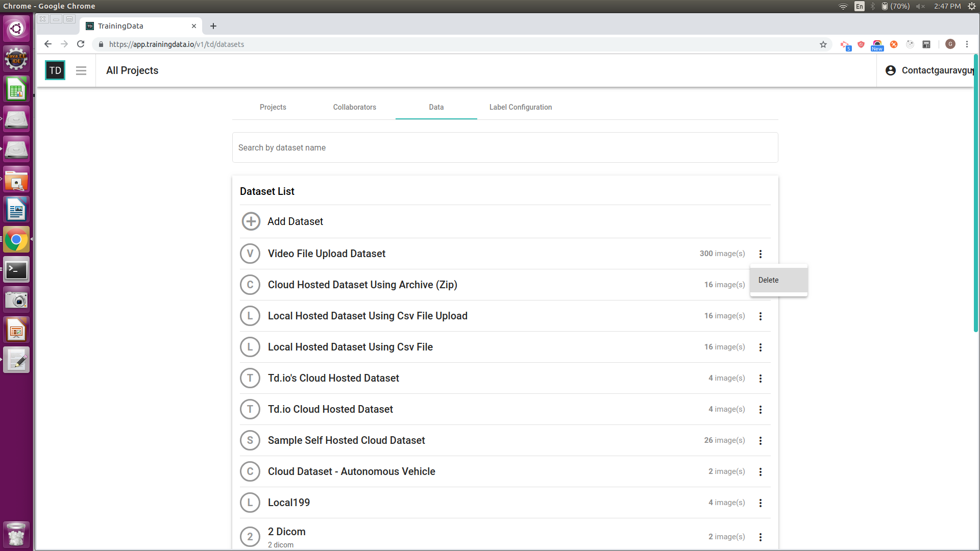Click the TD project avatar icon
The image size is (980, 551).
[55, 70]
